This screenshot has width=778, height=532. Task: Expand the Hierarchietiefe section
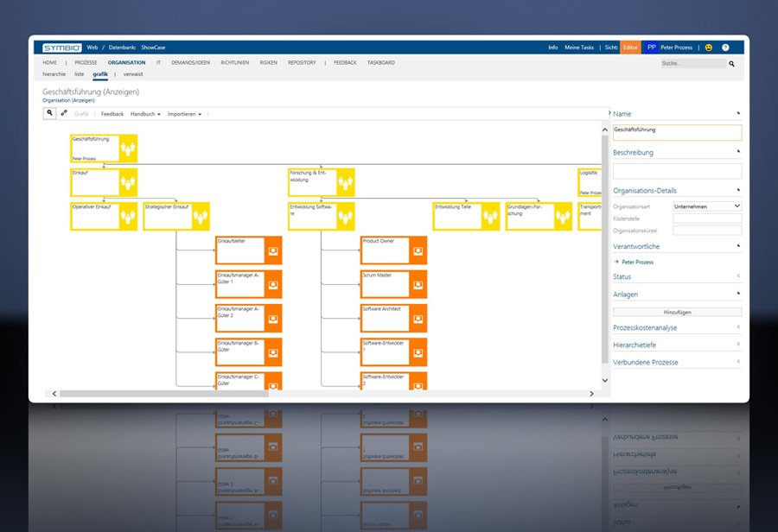738,344
